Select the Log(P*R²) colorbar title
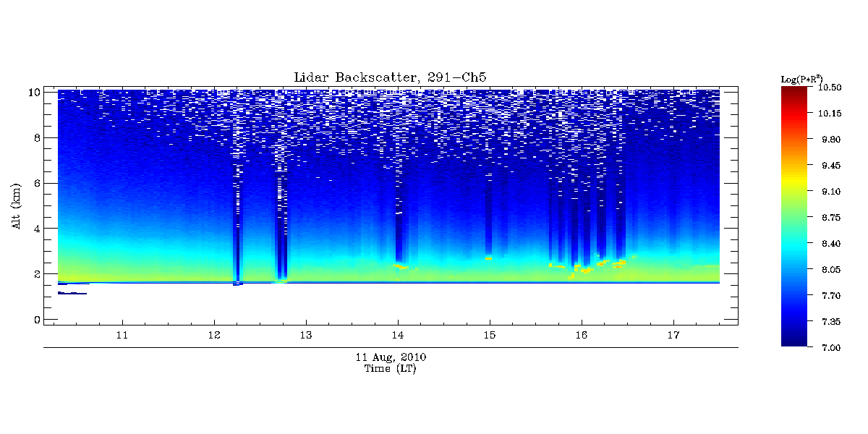 coord(801,78)
